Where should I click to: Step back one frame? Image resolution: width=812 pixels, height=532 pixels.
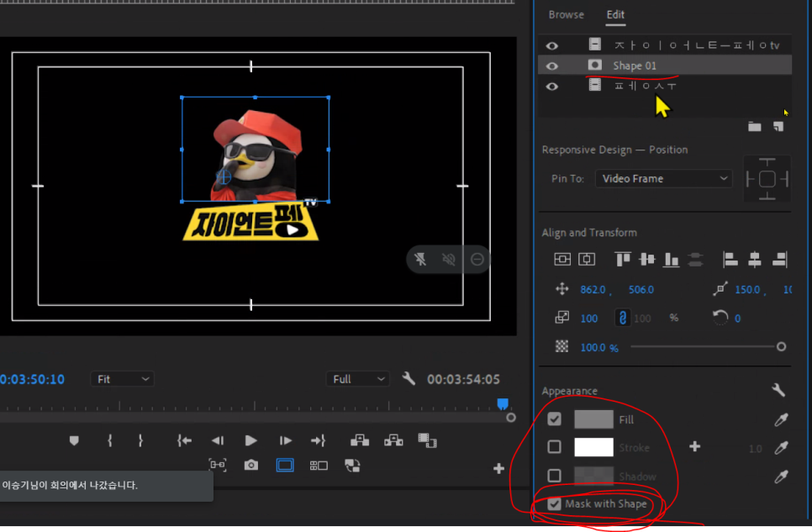(x=218, y=440)
